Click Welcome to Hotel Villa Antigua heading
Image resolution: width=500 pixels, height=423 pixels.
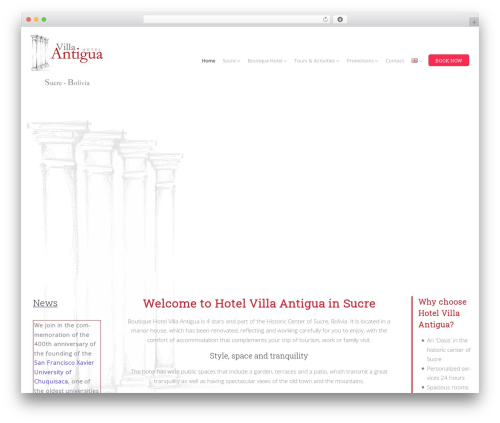pos(259,303)
